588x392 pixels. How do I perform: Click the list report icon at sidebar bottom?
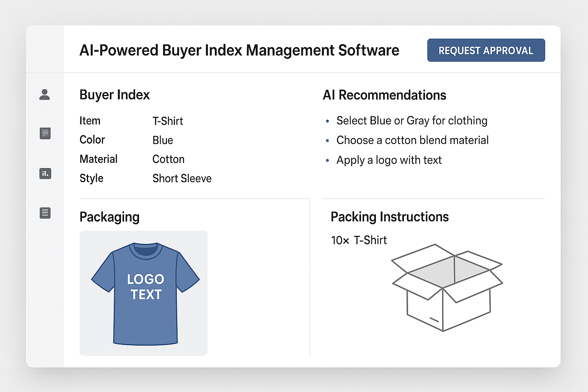[x=45, y=213]
